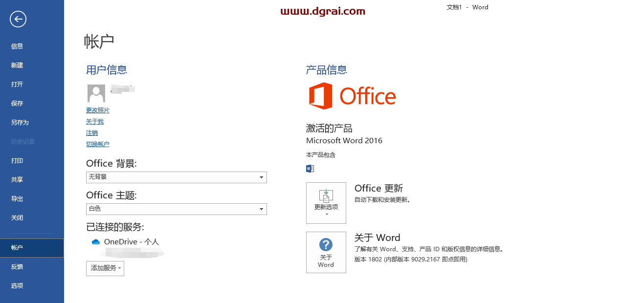644x303 pixels.
Task: Select 打开 in the sidebar
Action: [x=32, y=85]
